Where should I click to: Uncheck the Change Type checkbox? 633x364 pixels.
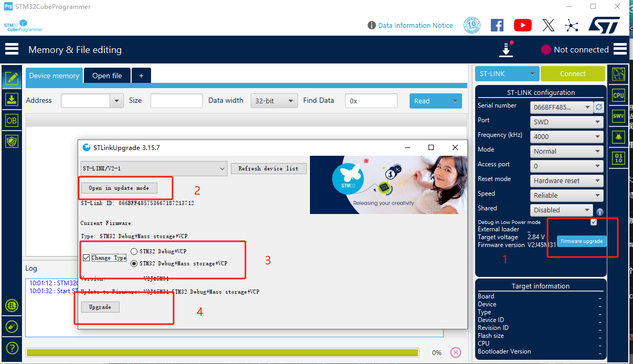[87, 258]
